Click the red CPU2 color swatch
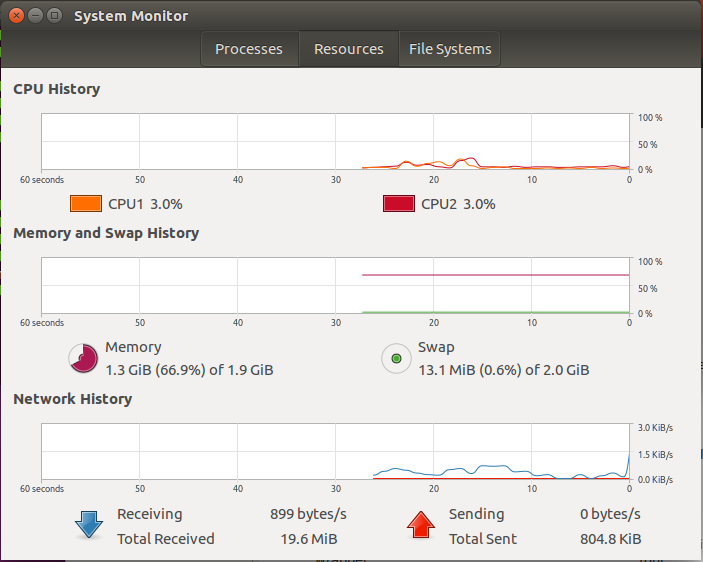The width and height of the screenshot is (703, 562). [399, 203]
